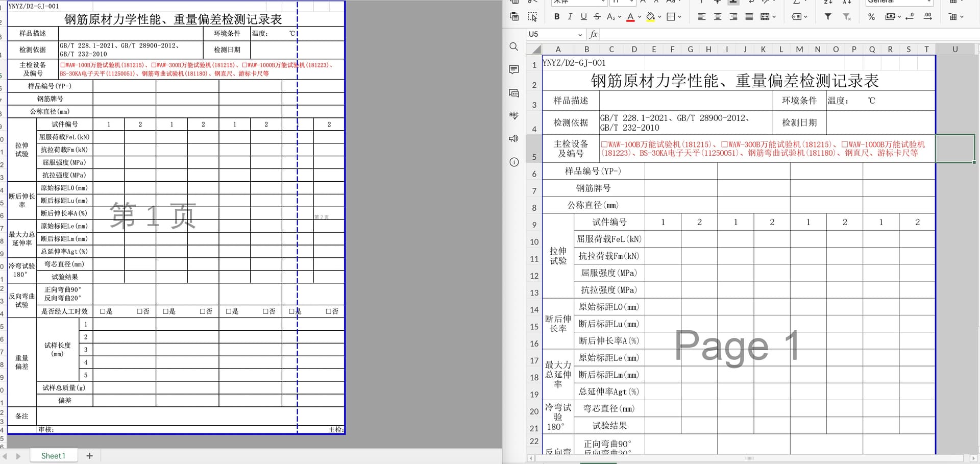Click the select-all corner of grid
Viewport: 980px width, 464px height.
coord(534,50)
